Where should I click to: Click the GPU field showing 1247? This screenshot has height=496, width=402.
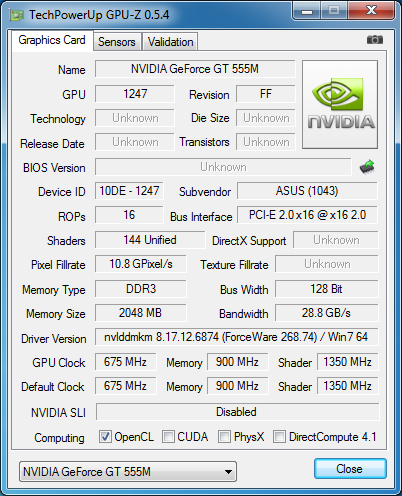click(135, 94)
